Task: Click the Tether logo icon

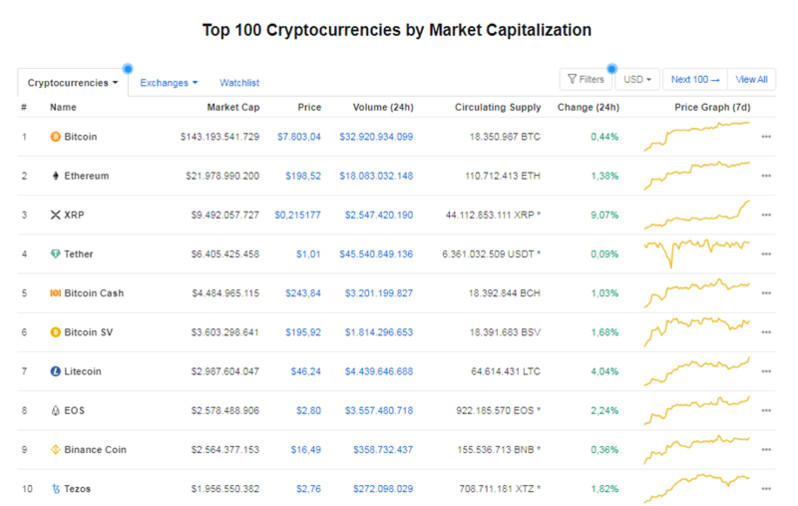Action: point(55,254)
